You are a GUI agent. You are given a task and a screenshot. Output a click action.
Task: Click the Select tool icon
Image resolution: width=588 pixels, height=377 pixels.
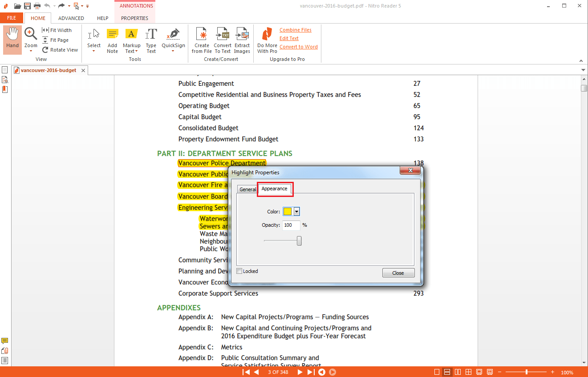[94, 35]
